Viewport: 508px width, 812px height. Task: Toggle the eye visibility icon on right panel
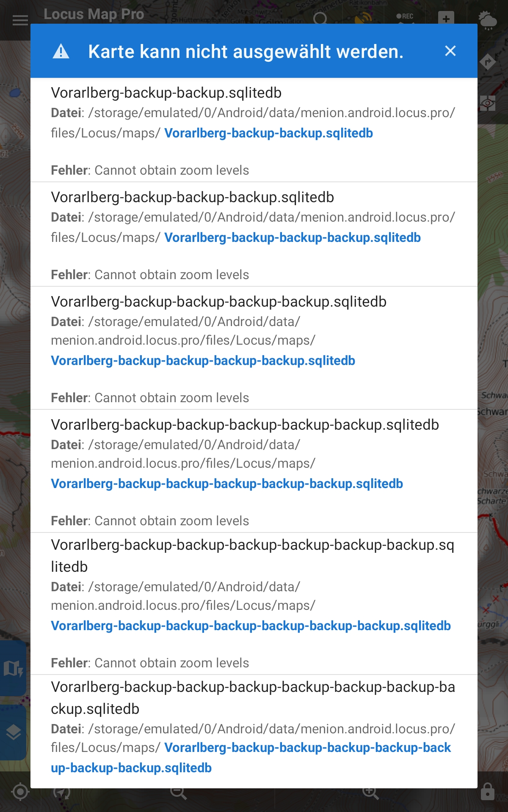488,103
